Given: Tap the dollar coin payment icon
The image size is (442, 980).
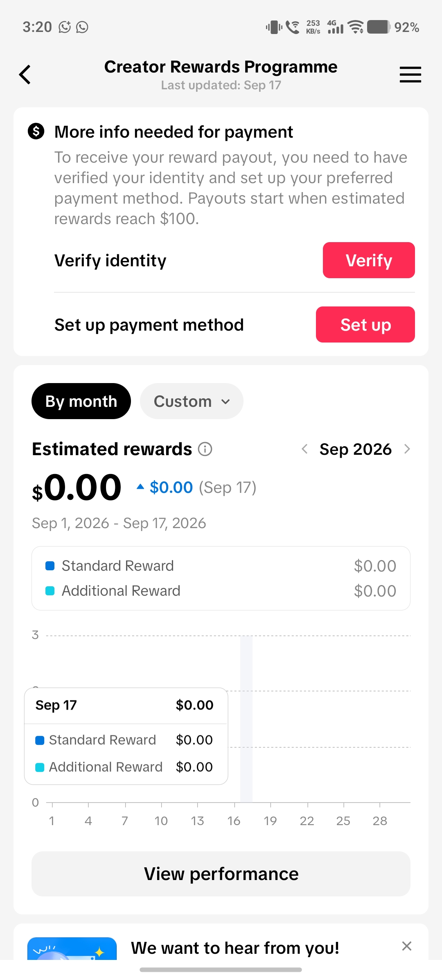Looking at the screenshot, I should pyautogui.click(x=36, y=132).
